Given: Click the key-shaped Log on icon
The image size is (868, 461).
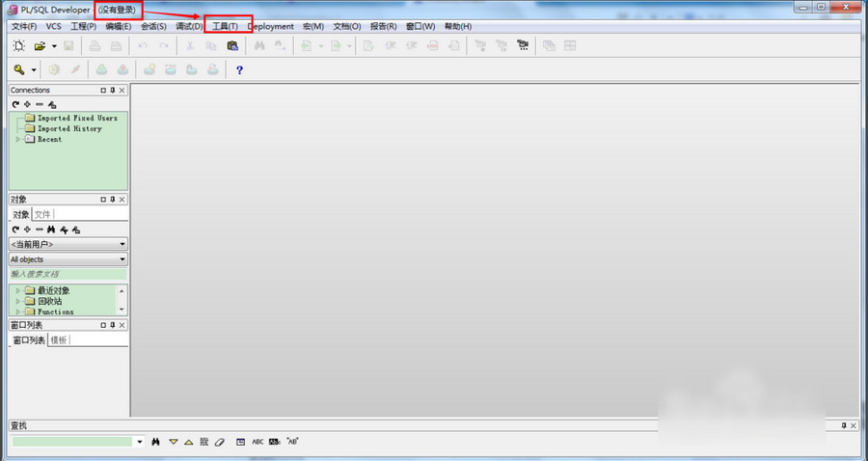Looking at the screenshot, I should coord(18,69).
